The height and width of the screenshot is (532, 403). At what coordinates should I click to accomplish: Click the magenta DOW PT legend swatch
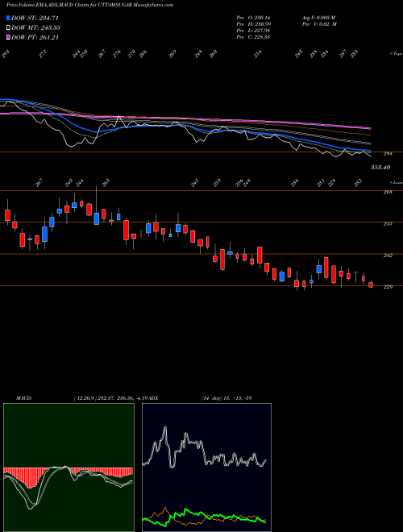(9, 37)
